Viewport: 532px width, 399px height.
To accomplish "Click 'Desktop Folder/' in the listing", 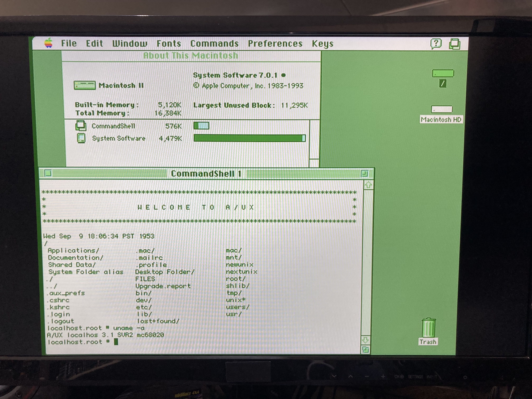I will 165,272.
